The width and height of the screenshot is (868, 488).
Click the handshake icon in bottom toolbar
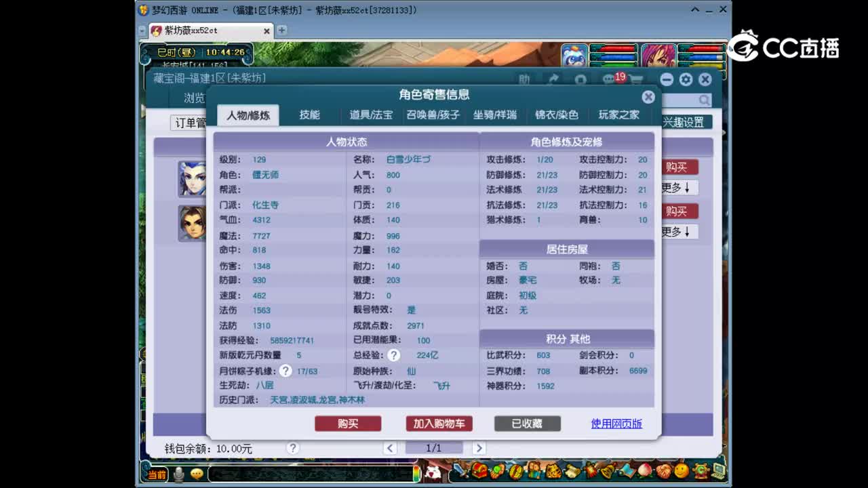click(663, 470)
